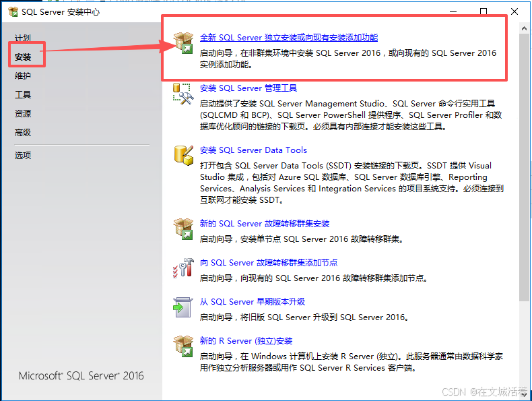Click the vertical scrollbar thumb
Viewport: 532px width, 401px height.
point(524,167)
